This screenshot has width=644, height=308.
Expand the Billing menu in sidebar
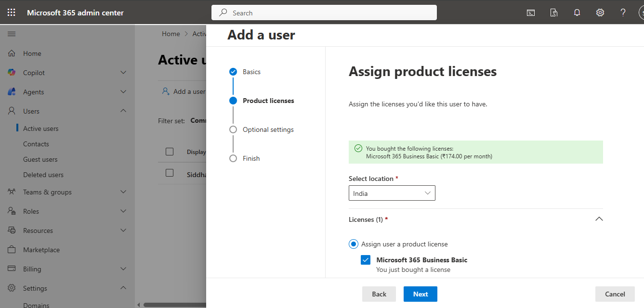[123, 269]
